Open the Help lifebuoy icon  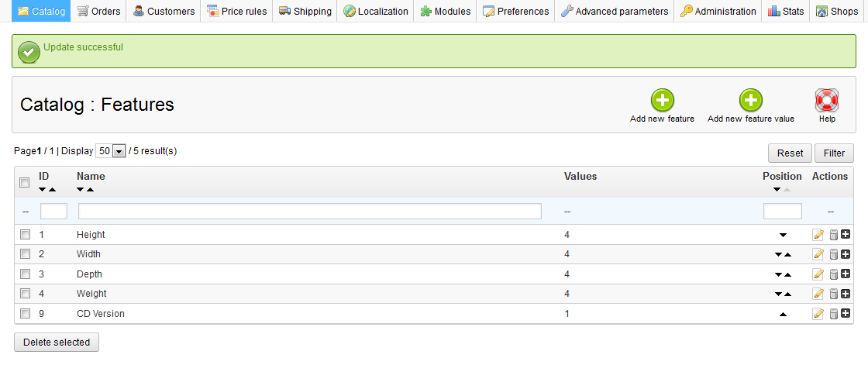[x=826, y=101]
